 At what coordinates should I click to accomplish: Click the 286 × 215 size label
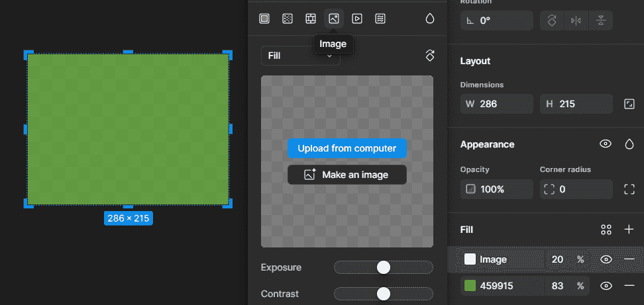pyautogui.click(x=128, y=218)
